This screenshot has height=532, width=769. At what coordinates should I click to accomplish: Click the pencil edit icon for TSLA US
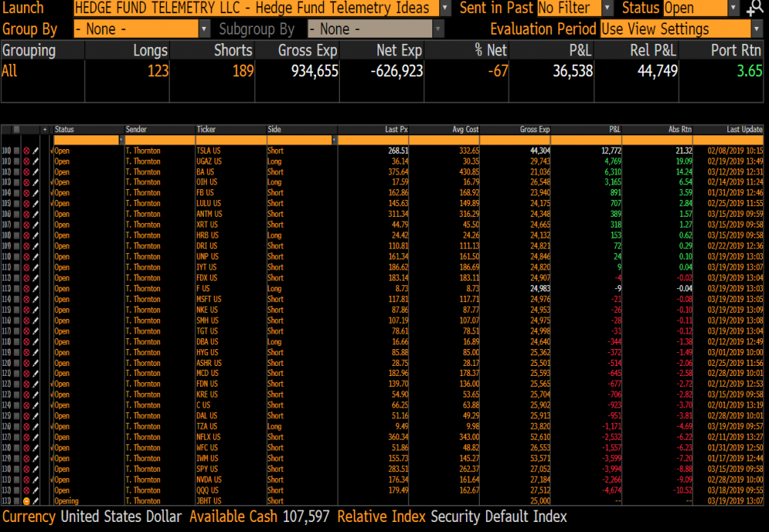35,151
